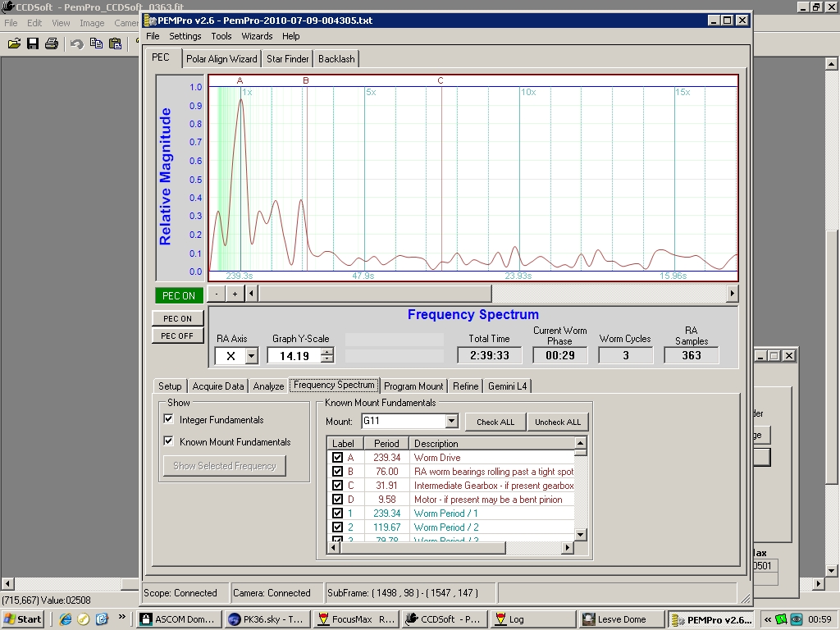
Task: Uncheck label A Worm Drive row
Action: click(337, 457)
